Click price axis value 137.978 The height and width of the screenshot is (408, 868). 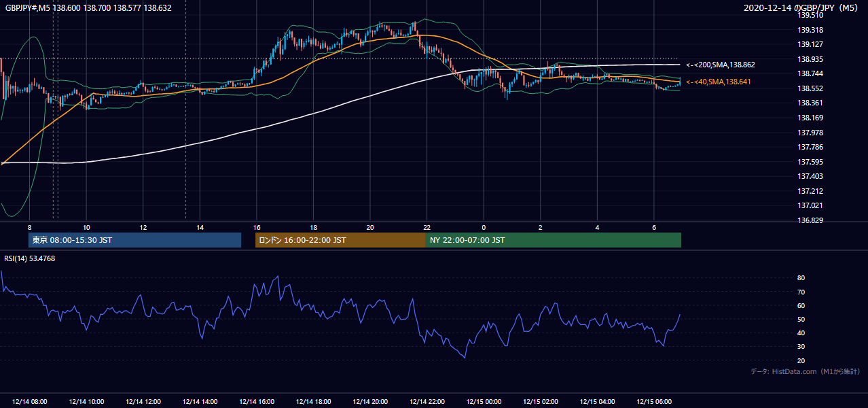(x=810, y=133)
